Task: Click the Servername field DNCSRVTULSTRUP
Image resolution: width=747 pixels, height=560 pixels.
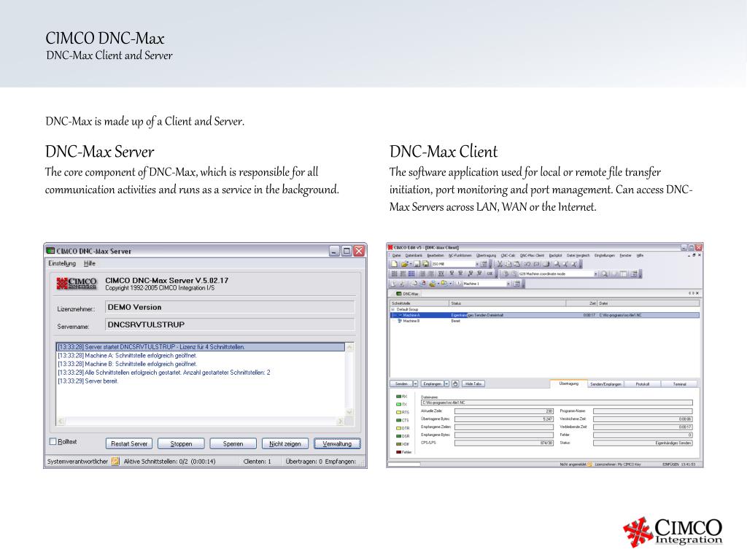Action: coord(230,324)
